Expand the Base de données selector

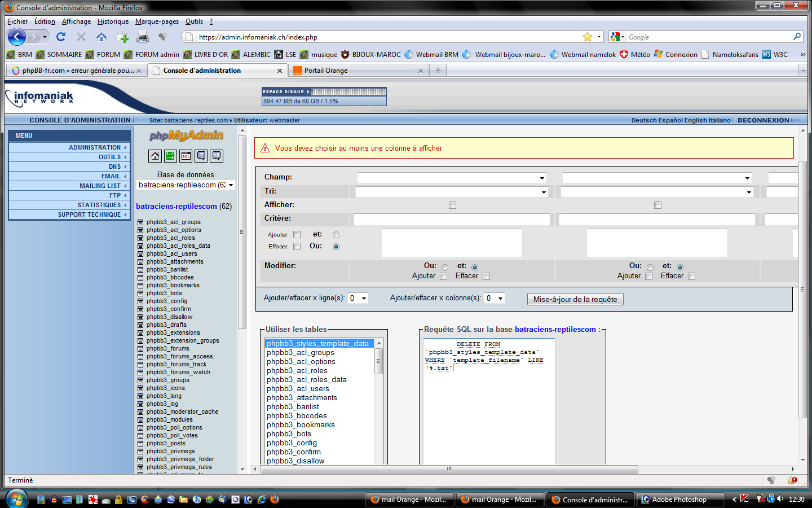click(186, 185)
